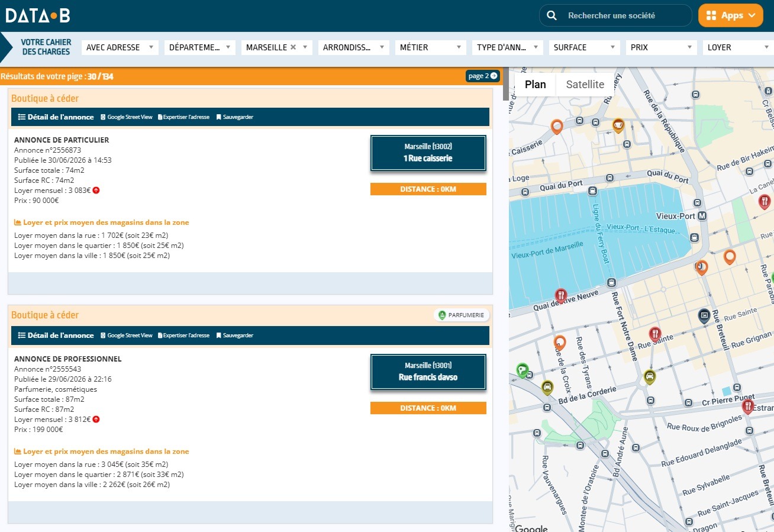Viewport: 774px width, 532px height.
Task: Open Détail de l'annonce for the Parfumerie listing
Action: tap(56, 336)
